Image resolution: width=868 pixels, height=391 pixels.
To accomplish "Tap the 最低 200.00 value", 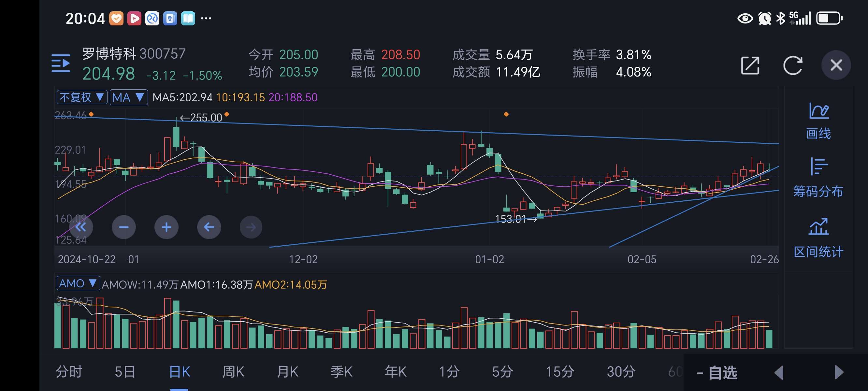I will click(401, 72).
